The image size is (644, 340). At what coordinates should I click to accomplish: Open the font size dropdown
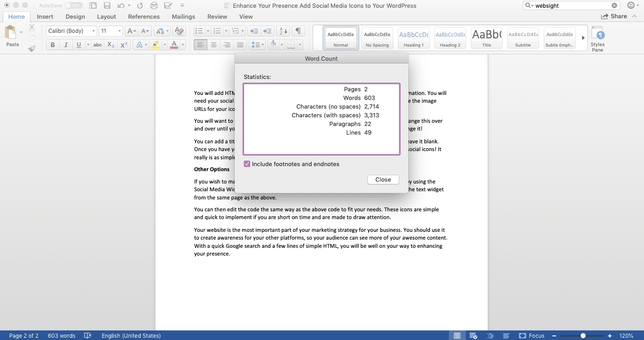point(120,31)
